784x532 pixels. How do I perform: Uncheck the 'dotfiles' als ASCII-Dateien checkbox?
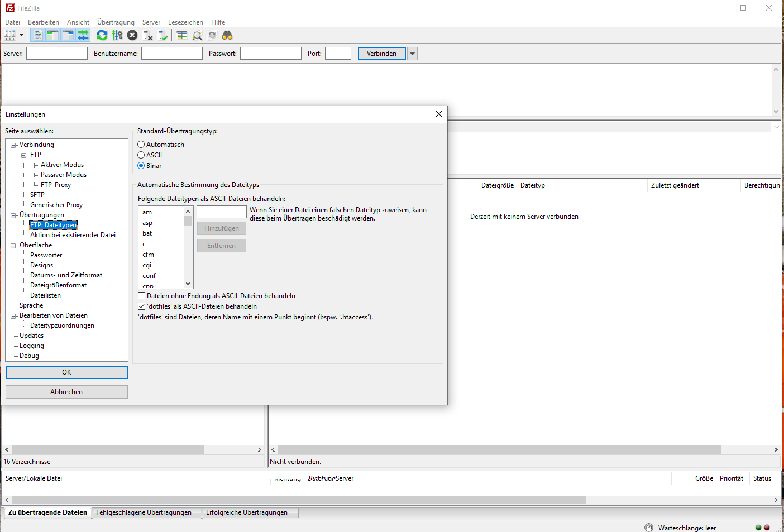pos(142,306)
